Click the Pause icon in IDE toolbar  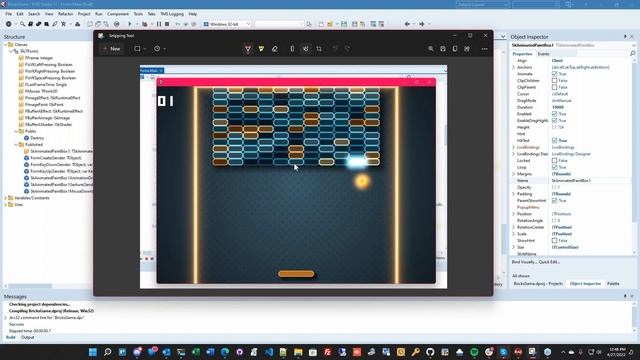tap(159, 24)
